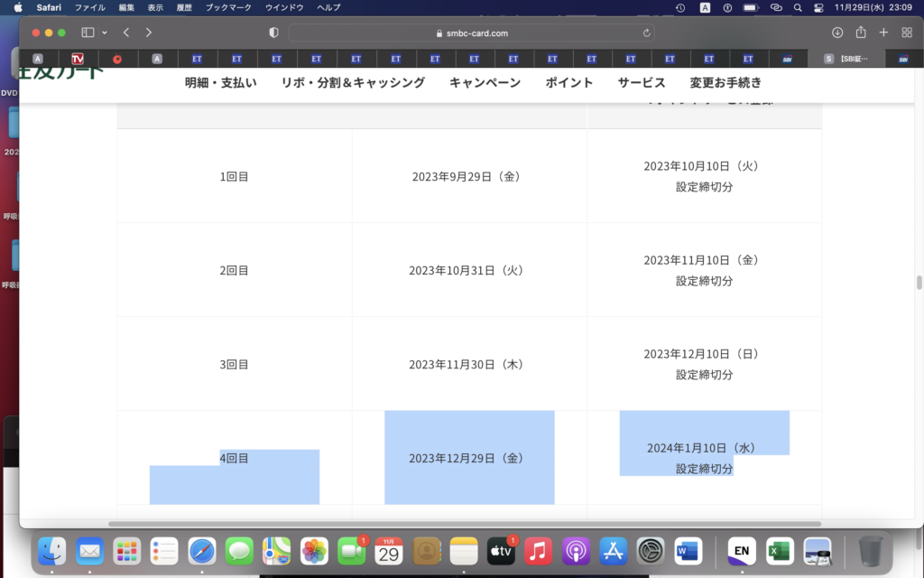
Task: Open the 履歴 menu in menu bar
Action: [x=183, y=7]
